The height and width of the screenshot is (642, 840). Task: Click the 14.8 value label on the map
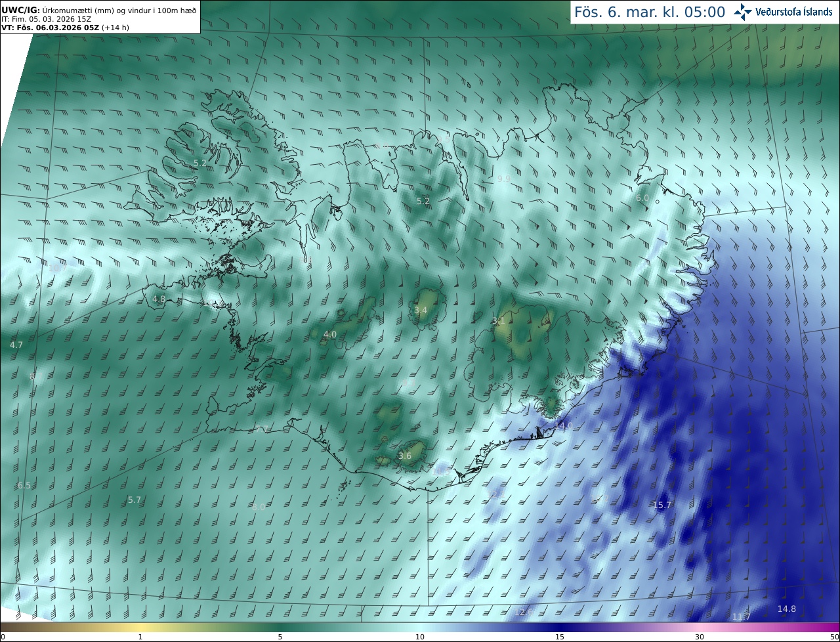click(x=787, y=609)
